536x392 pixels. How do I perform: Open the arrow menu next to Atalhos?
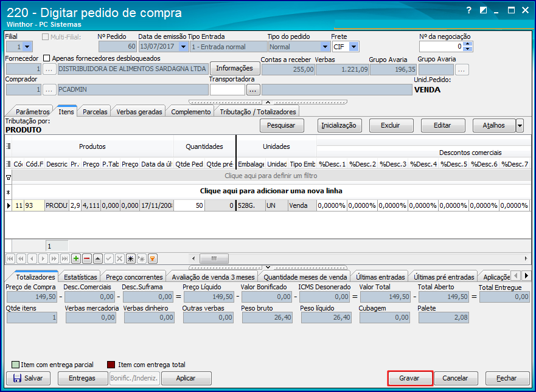coord(520,126)
